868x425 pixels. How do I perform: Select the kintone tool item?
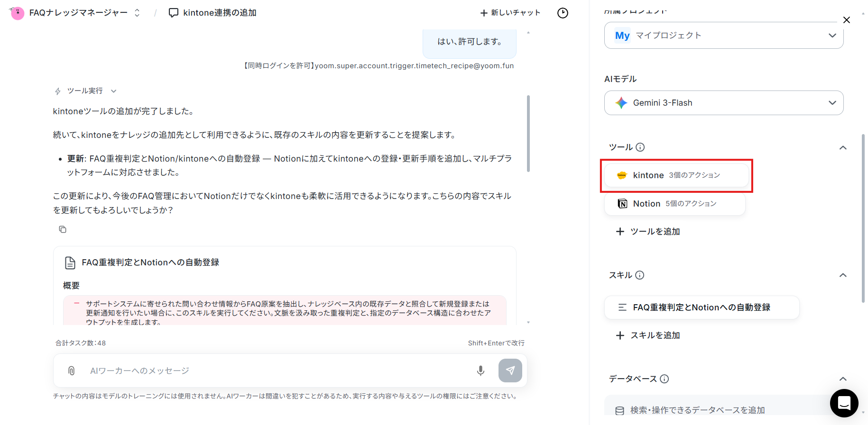[676, 175]
